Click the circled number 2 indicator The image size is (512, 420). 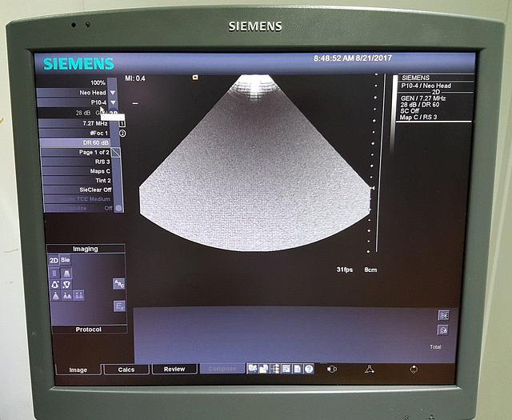(122, 134)
